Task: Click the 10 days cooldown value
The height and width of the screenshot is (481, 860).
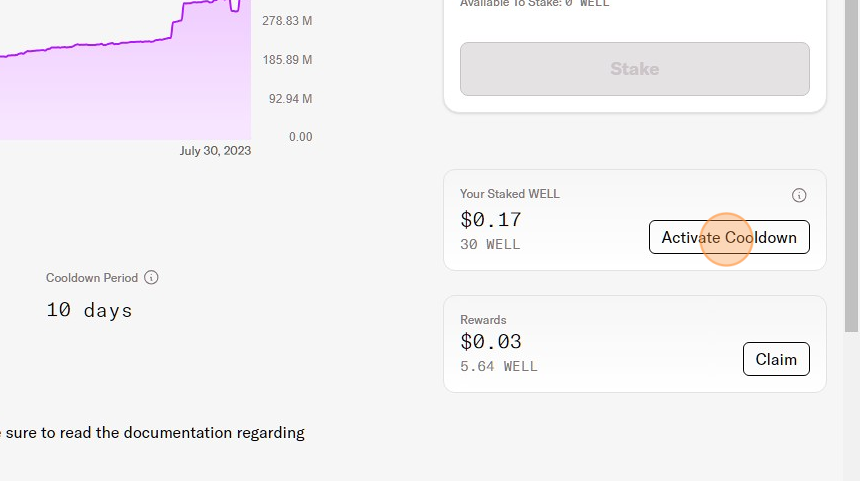Action: 89,310
